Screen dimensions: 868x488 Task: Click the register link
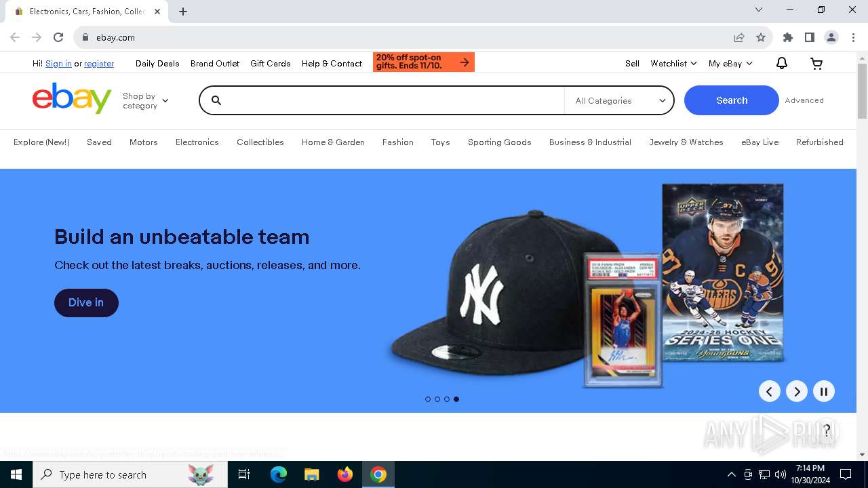coord(99,63)
